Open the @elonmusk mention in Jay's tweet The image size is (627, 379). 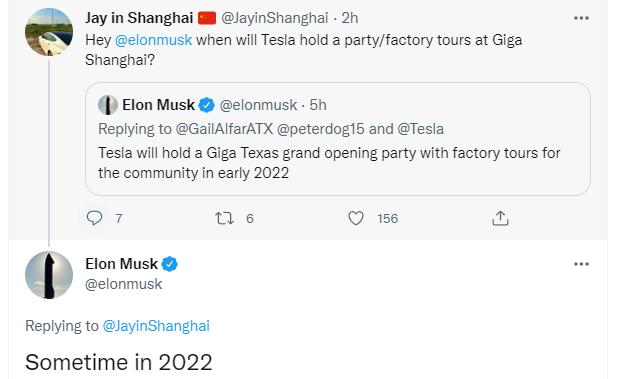click(x=153, y=40)
